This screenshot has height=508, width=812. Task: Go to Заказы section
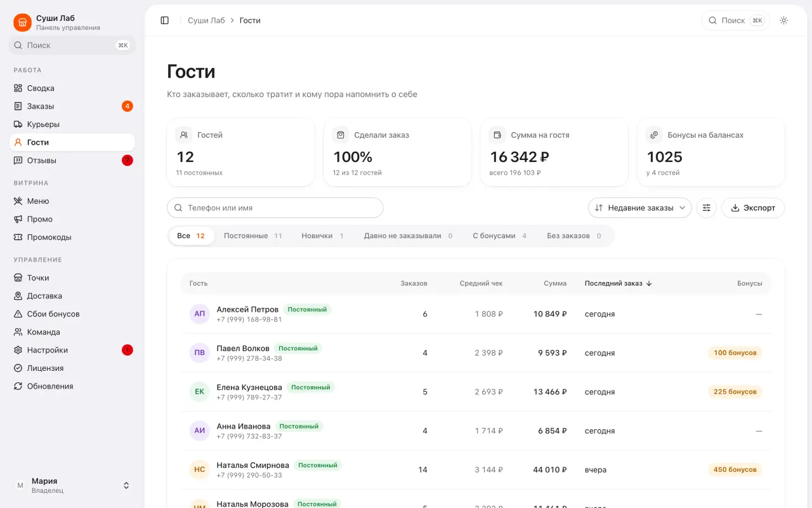(x=72, y=106)
